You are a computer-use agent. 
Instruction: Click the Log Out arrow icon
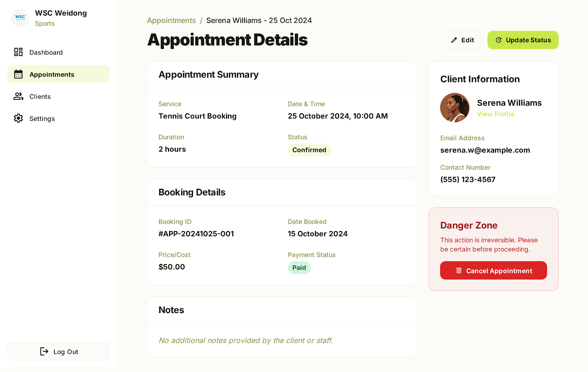tap(44, 351)
